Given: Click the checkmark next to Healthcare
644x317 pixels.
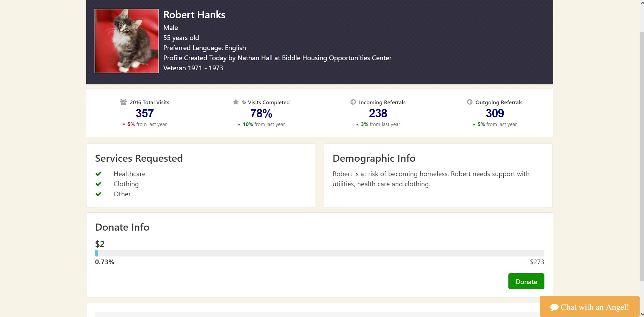Looking at the screenshot, I should click(x=98, y=174).
